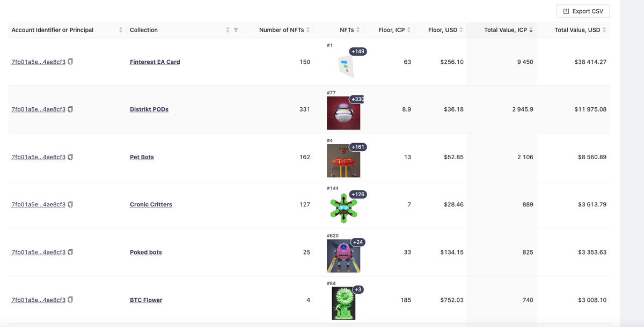The width and height of the screenshot is (644, 327).
Task: Sort the Collection column
Action: pyautogui.click(x=228, y=30)
